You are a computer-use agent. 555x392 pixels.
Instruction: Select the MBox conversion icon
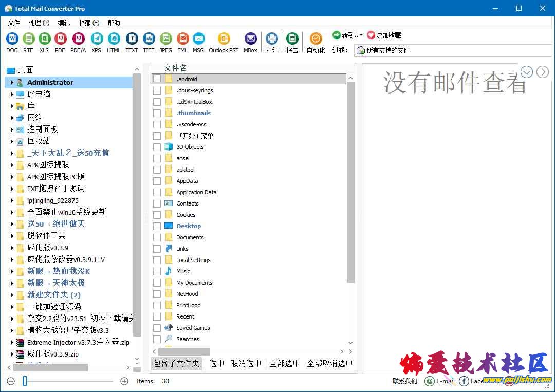tap(250, 39)
